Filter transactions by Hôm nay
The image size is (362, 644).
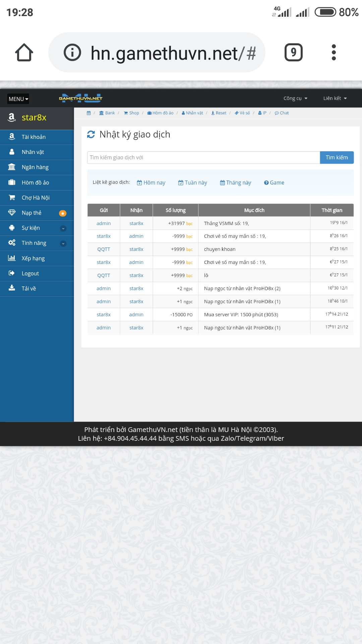pos(151,182)
